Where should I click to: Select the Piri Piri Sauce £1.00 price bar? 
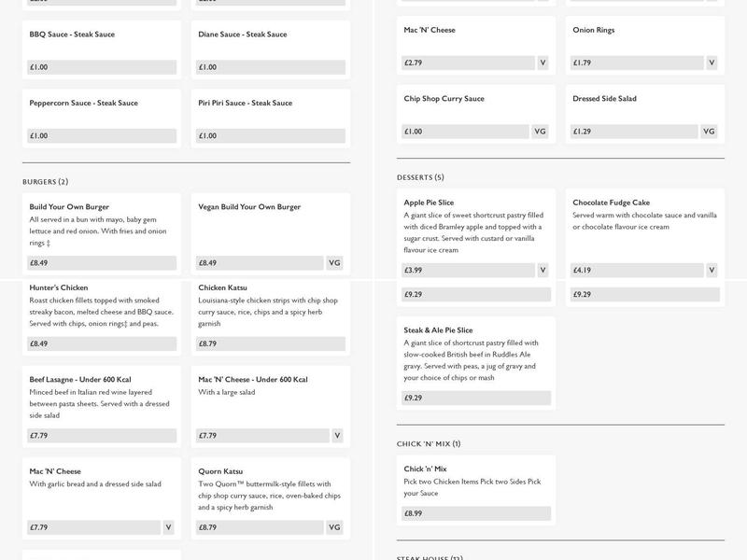[x=271, y=135]
